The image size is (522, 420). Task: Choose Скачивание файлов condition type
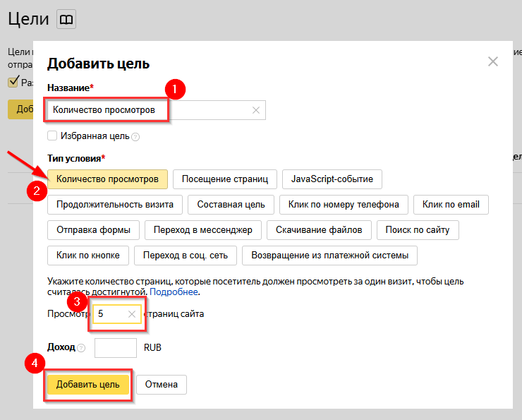pyautogui.click(x=319, y=229)
